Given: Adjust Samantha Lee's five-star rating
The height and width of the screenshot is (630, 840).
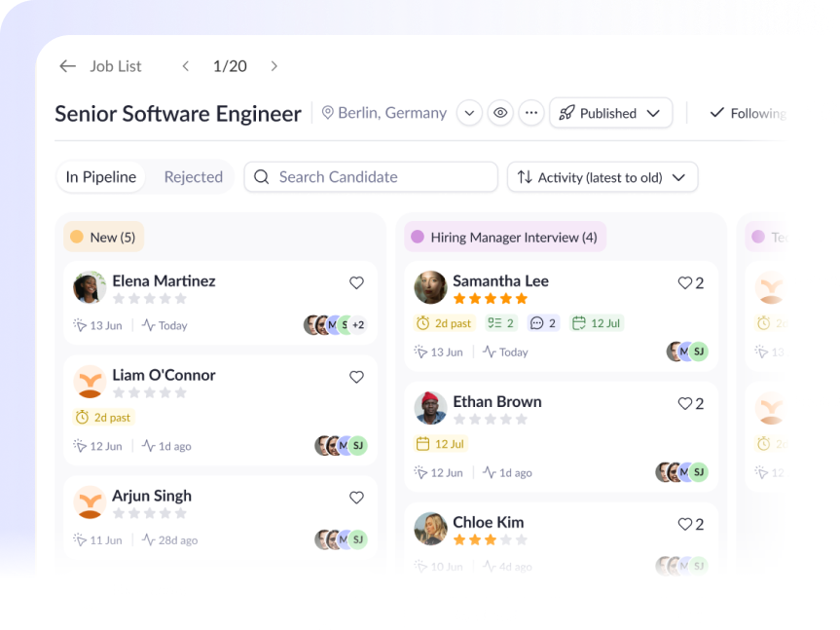Looking at the screenshot, I should click(491, 299).
